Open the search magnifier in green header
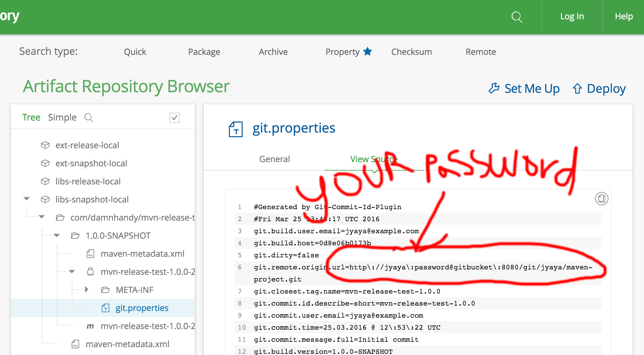The width and height of the screenshot is (644, 355). click(x=517, y=17)
